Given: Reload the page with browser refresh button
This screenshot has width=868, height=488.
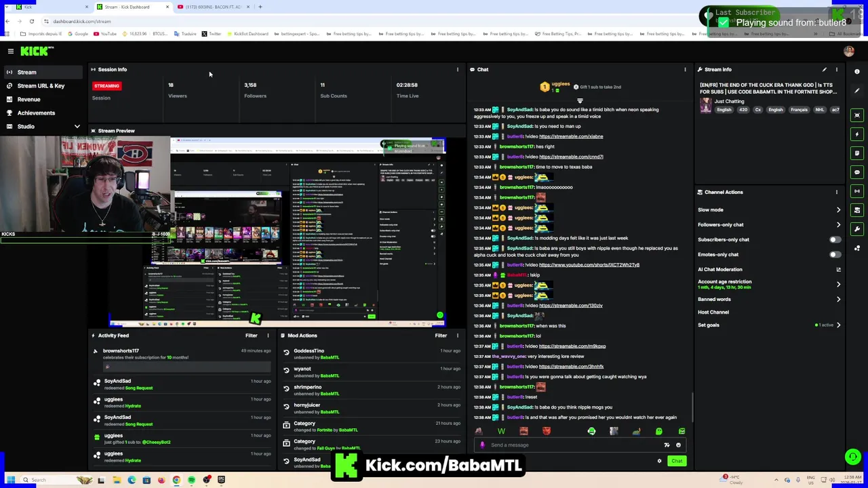Looking at the screenshot, I should (31, 21).
